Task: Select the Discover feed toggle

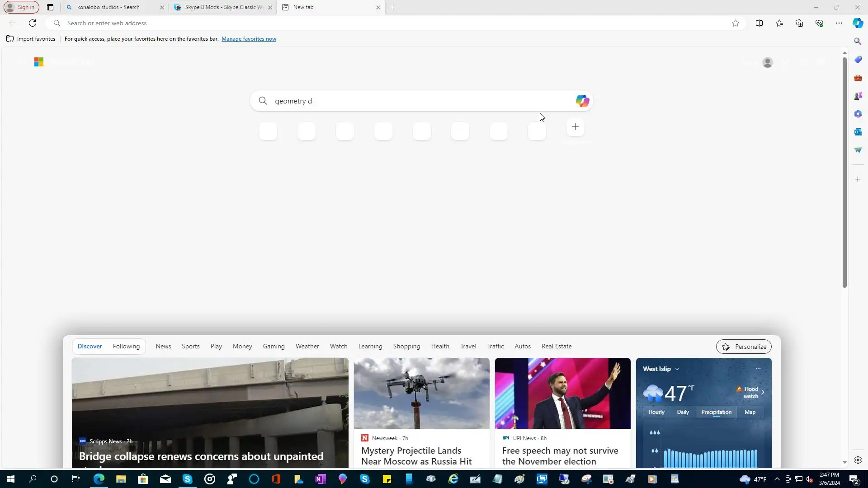Action: pyautogui.click(x=90, y=346)
